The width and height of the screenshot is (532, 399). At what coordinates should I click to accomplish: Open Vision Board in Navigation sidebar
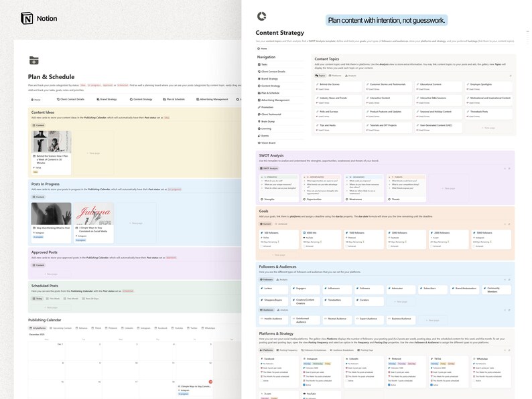coord(267,143)
